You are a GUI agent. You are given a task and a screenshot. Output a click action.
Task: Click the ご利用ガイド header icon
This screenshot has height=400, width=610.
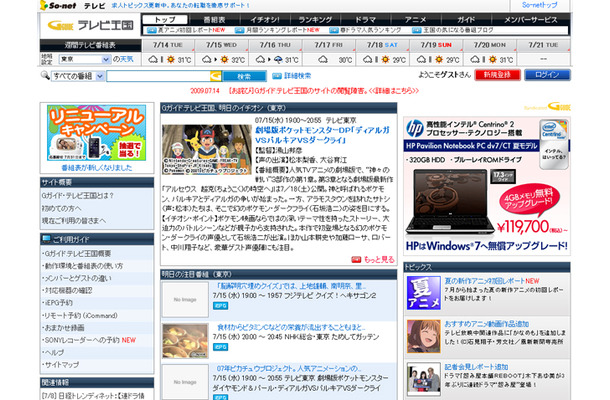(46, 239)
